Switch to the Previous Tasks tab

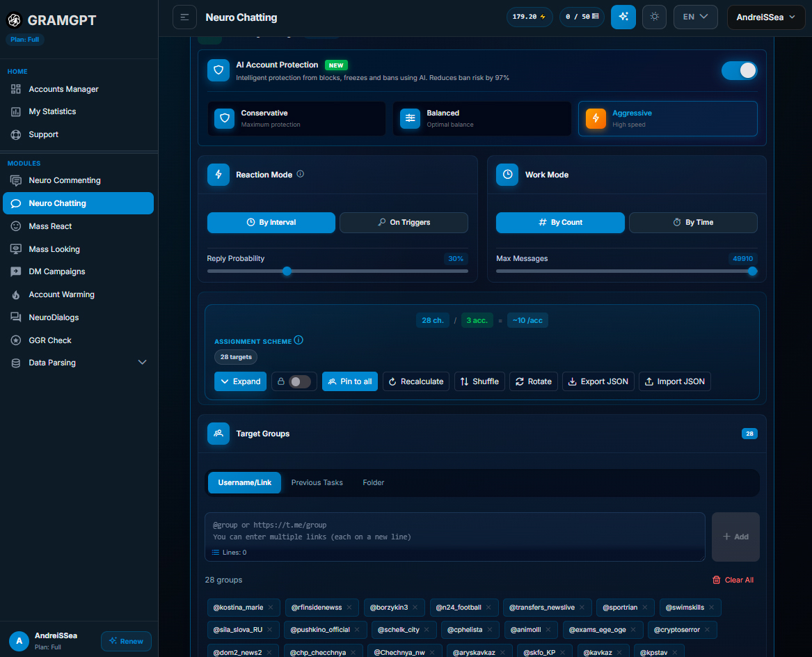click(x=317, y=482)
